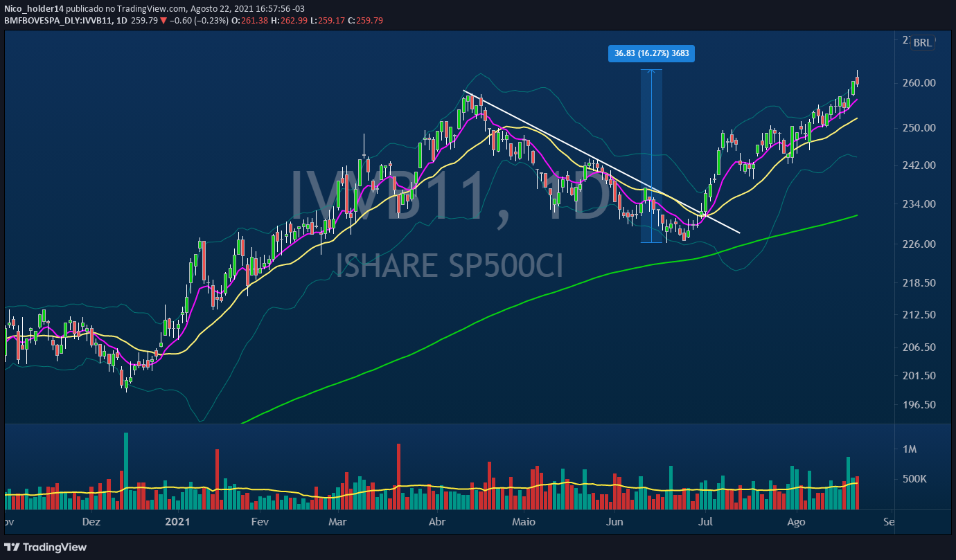Screen dimensions: 956x560
Task: Click the Jun label on time axis
Action: point(614,522)
